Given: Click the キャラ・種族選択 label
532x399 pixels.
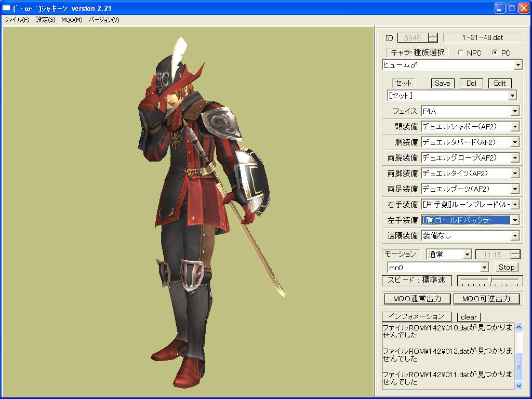Looking at the screenshot, I should (417, 52).
